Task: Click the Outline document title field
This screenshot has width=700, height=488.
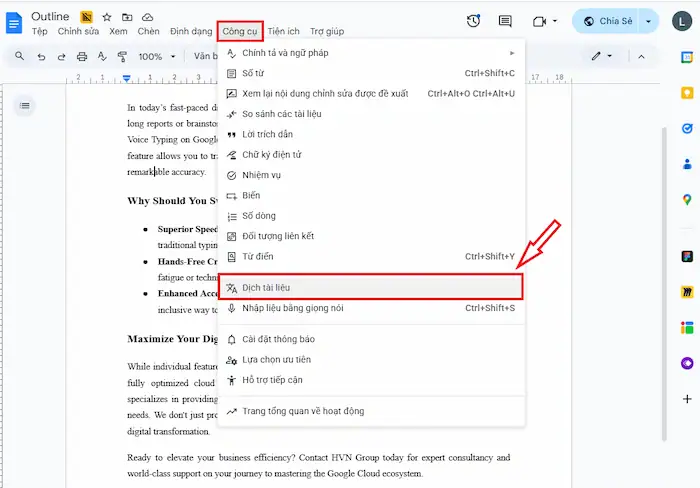Action: tap(50, 16)
